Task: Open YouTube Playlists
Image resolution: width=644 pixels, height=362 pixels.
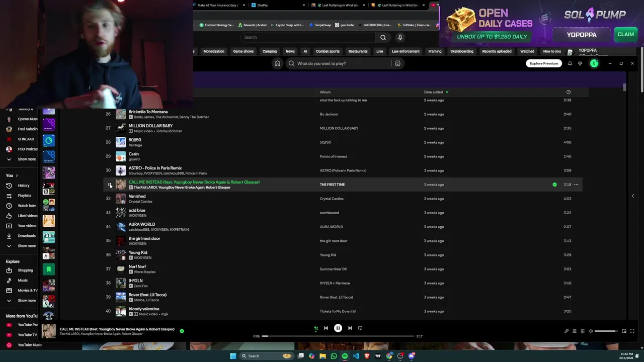Action: (19, 196)
